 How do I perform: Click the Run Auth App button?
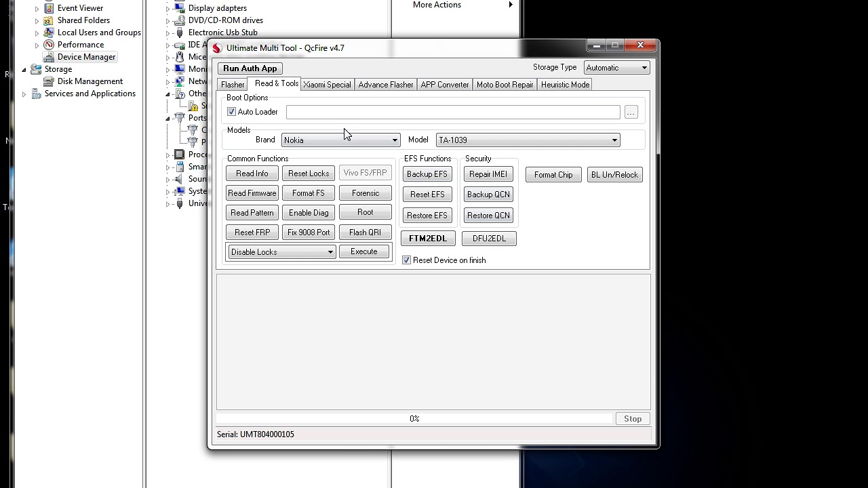(250, 68)
